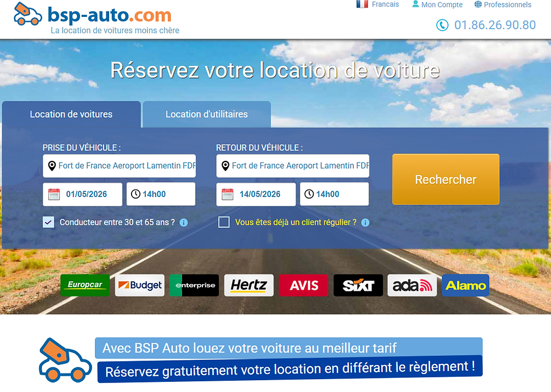The height and width of the screenshot is (392, 551).
Task: Switch to Location de voitures tab
Action: 71,114
